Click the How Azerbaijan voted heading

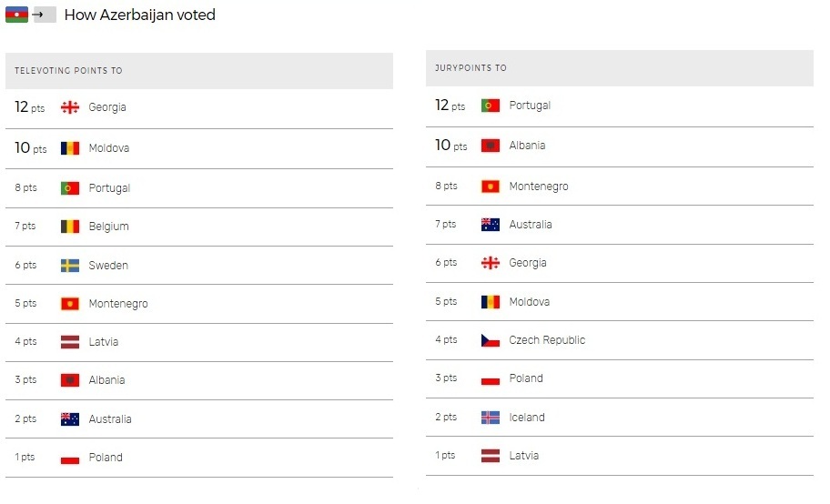140,15
